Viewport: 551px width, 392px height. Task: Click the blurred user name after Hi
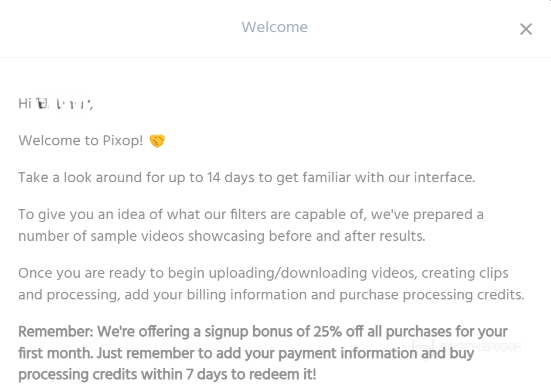tap(64, 104)
